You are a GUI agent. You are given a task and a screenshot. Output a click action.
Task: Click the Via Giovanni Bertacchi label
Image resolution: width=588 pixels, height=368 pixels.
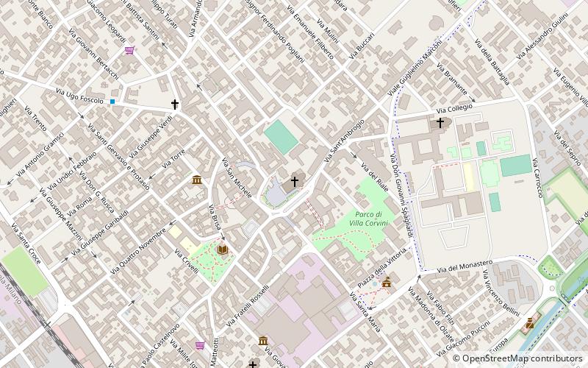[93, 54]
